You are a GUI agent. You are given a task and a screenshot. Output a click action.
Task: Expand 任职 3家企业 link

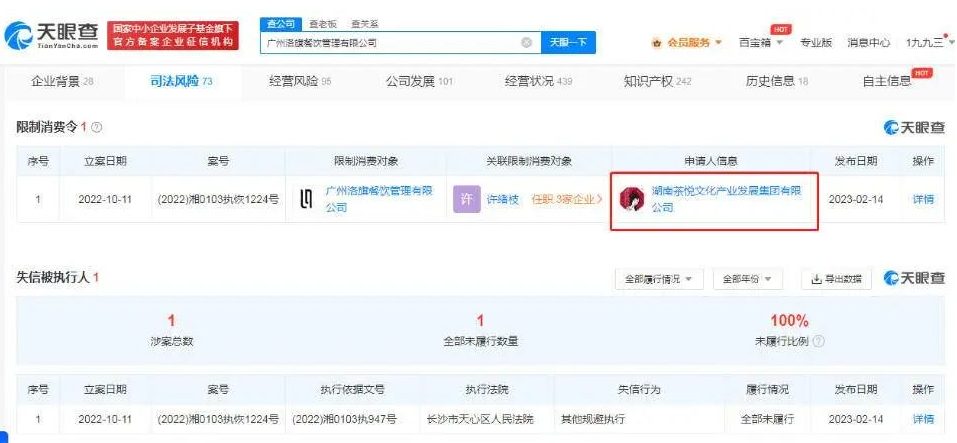point(567,200)
